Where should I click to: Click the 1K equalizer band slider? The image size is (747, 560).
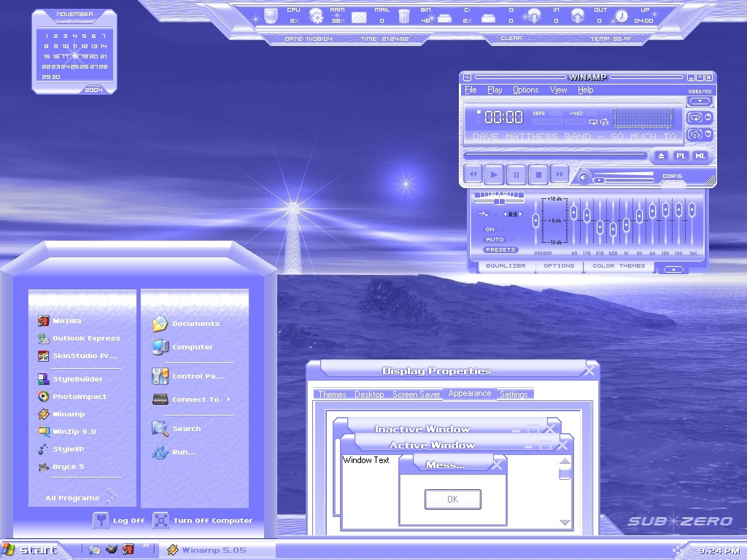point(626,225)
